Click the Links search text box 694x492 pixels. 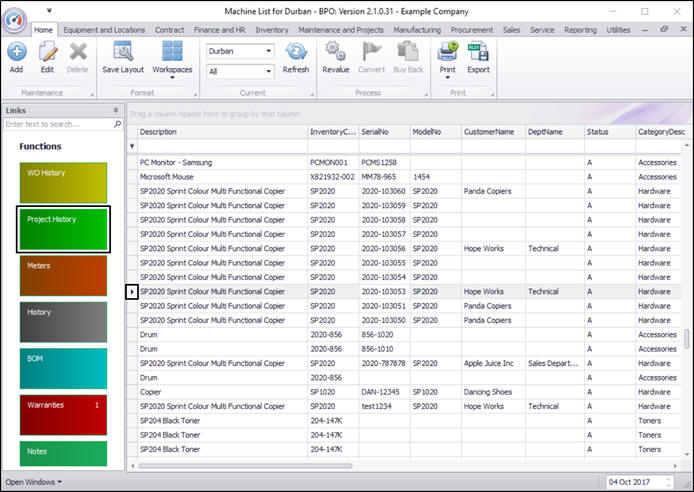[57, 125]
